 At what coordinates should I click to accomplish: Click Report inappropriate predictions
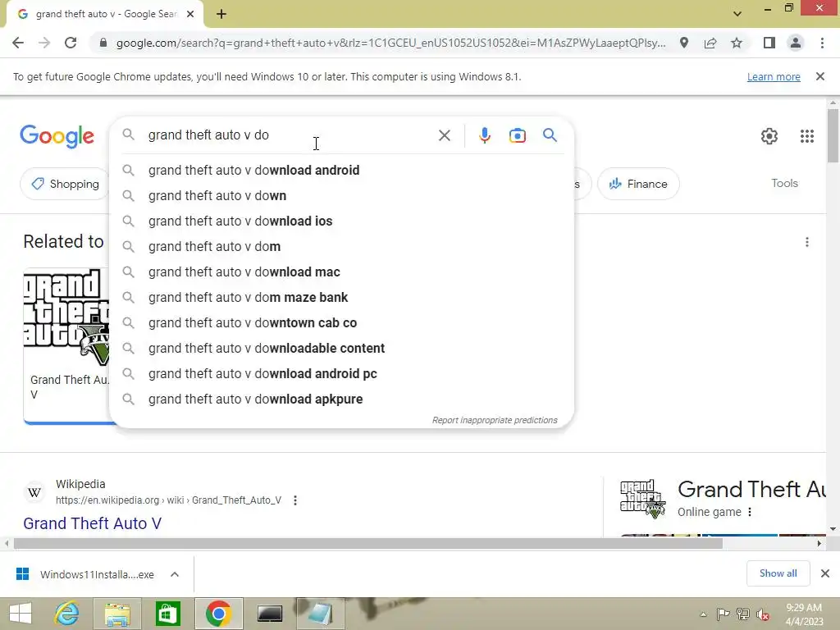pyautogui.click(x=495, y=421)
